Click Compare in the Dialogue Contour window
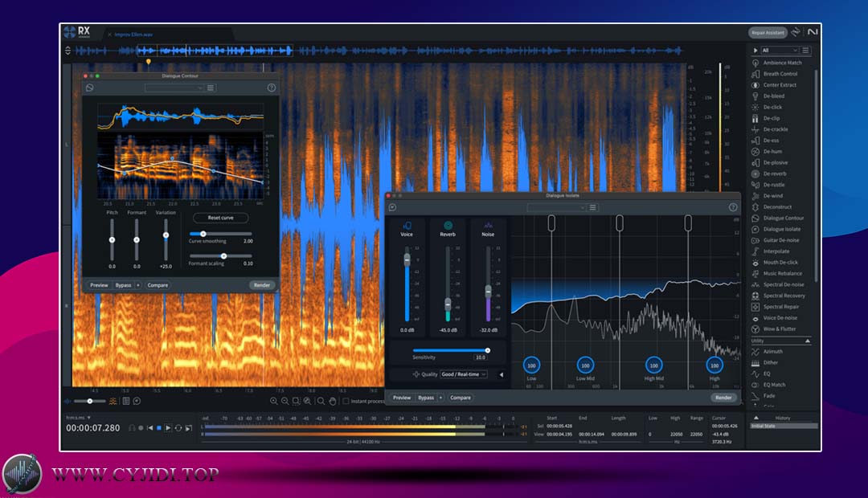Image resolution: width=868 pixels, height=498 pixels. coord(158,285)
